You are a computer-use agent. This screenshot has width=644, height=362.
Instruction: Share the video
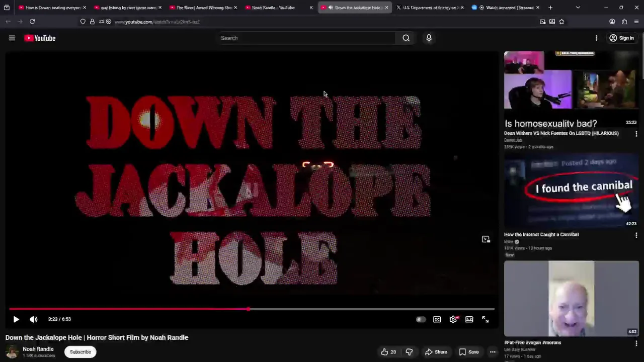point(436,352)
